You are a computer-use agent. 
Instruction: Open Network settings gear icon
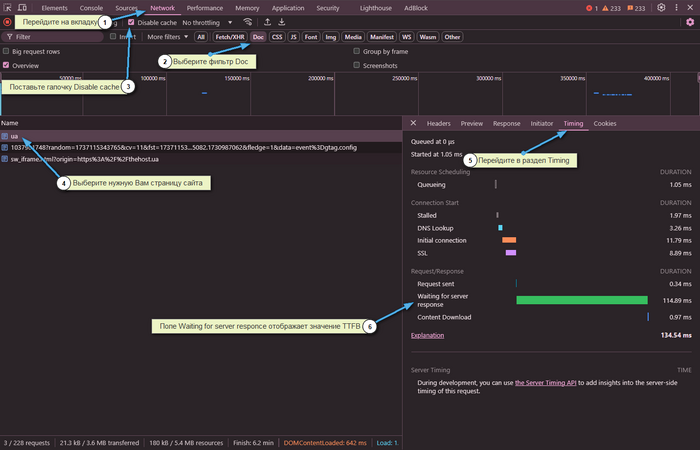(690, 22)
